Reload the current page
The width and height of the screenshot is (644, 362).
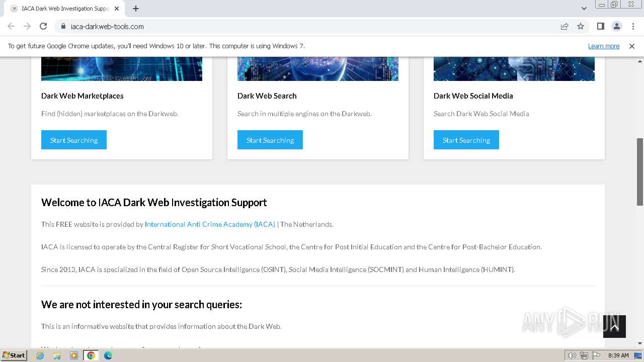point(43,26)
